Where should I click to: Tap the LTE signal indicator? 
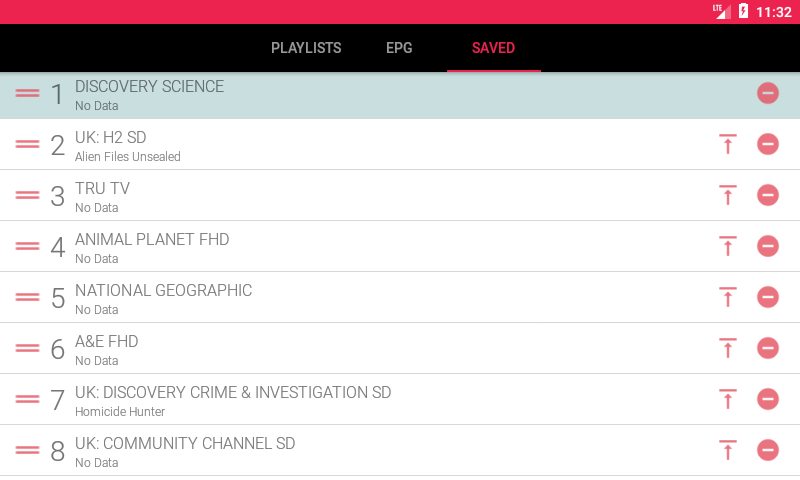point(721,11)
